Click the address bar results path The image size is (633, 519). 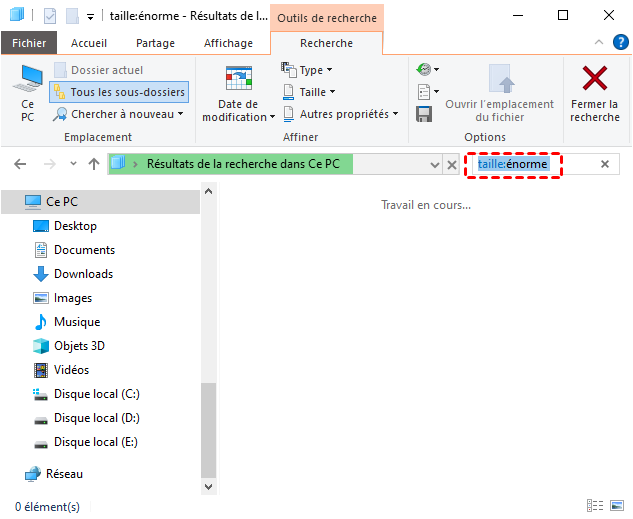pyautogui.click(x=243, y=164)
